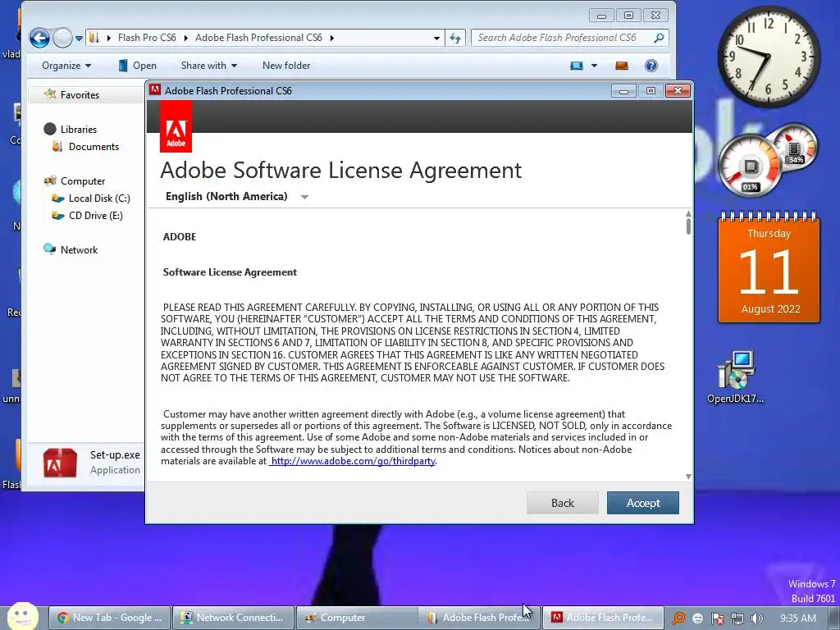Image resolution: width=840 pixels, height=630 pixels.
Task: Click Open in Explorer toolbar
Action: [138, 66]
